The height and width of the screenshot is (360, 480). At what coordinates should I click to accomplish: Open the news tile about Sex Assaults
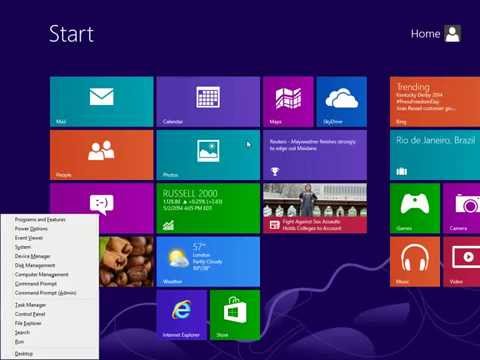point(315,208)
